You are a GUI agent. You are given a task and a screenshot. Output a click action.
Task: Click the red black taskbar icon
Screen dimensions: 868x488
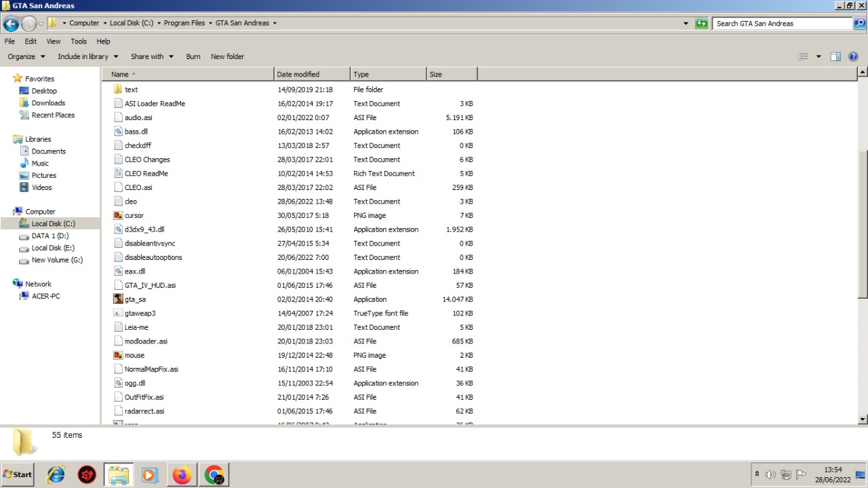(87, 474)
